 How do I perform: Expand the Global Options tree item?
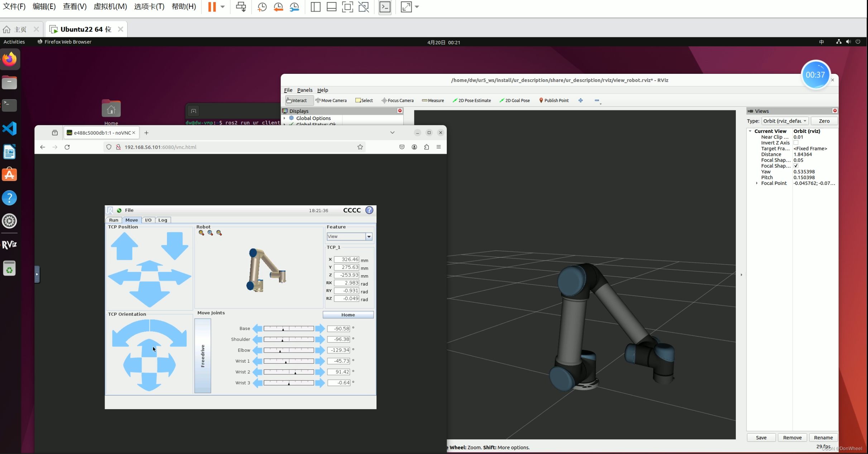point(285,118)
